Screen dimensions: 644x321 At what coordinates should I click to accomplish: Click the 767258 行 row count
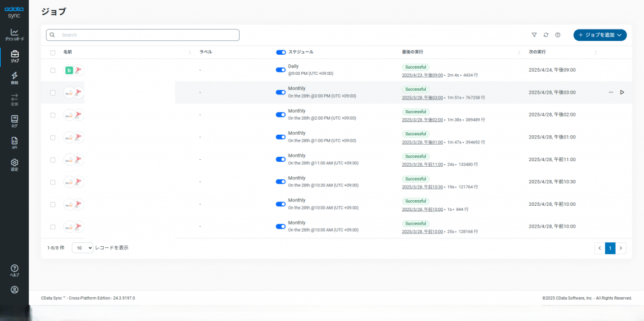[476, 98]
